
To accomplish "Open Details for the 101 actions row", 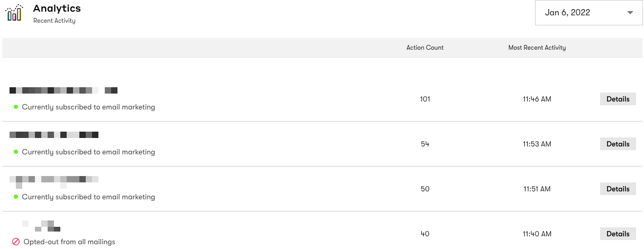I will [618, 99].
